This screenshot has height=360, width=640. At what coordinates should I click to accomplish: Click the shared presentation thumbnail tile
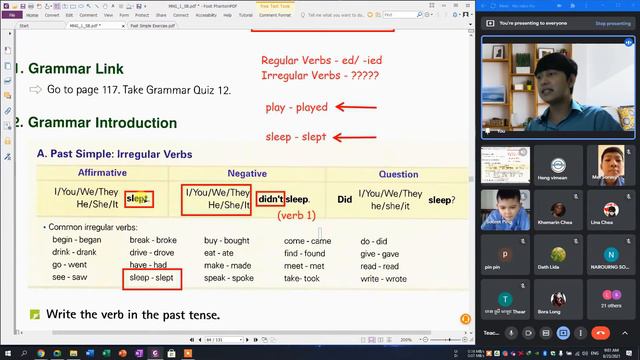click(505, 165)
